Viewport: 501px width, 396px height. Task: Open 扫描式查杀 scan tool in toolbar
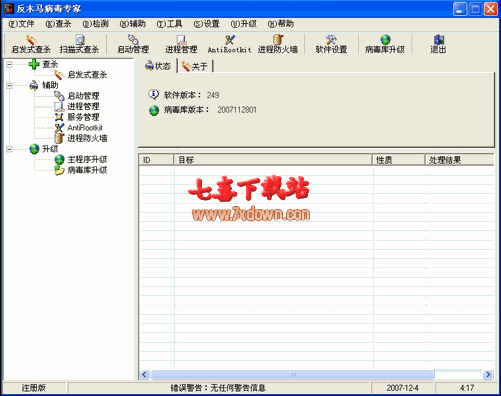click(79, 44)
